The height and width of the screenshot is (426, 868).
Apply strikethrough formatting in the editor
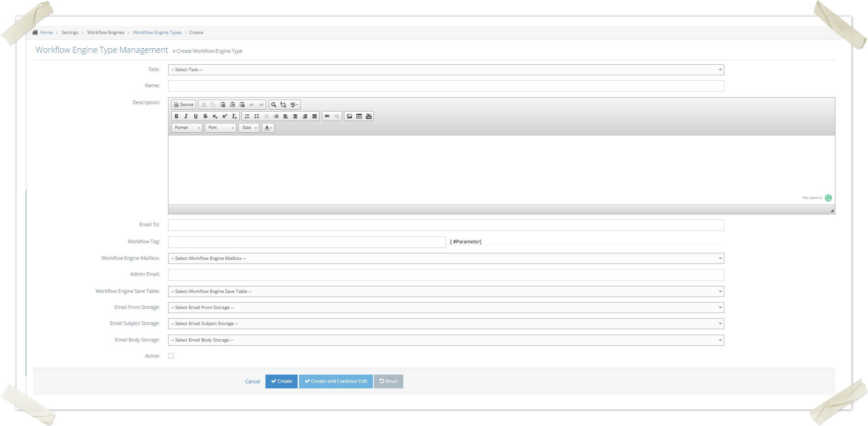(205, 116)
